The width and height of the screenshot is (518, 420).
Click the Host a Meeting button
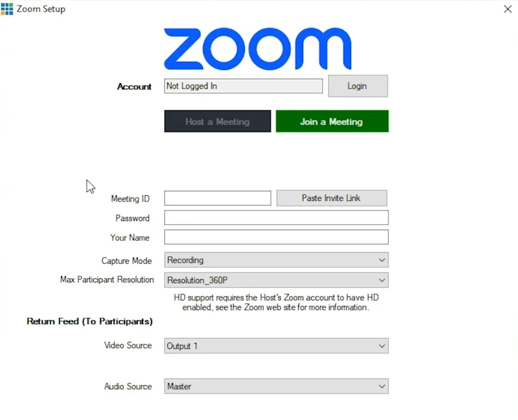pyautogui.click(x=217, y=121)
